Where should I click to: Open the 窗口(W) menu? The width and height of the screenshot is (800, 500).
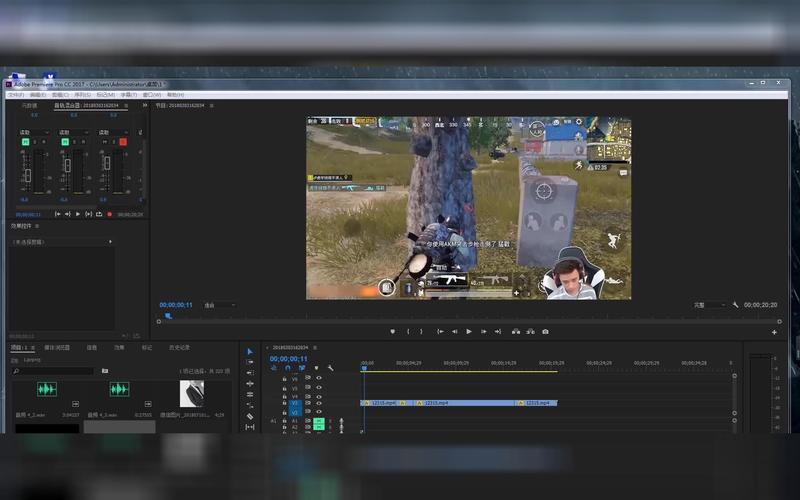coord(152,95)
